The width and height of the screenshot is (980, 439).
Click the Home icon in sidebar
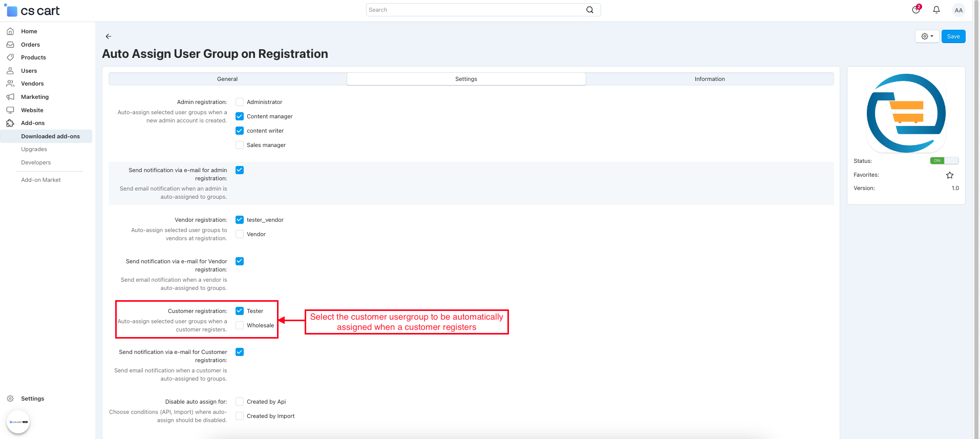coord(10,31)
